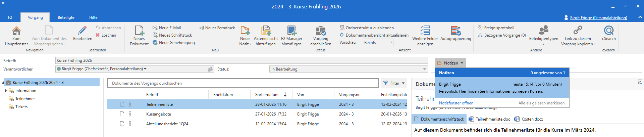Viewport: 644px width, 137px height.
Task: Sort by the Briefdatum column
Action: point(223,95)
